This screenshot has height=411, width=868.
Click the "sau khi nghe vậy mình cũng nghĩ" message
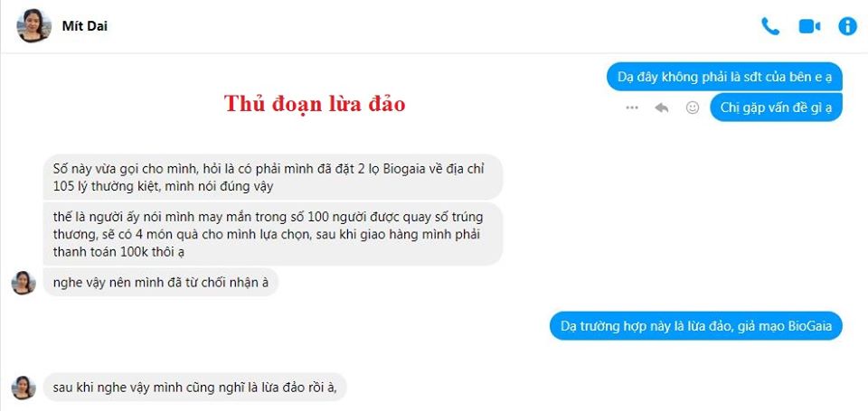[x=195, y=387]
